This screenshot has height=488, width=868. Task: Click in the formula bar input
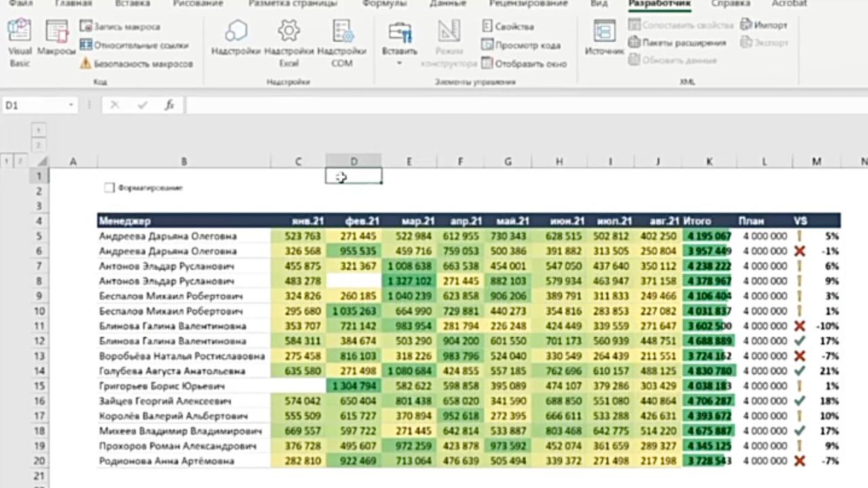526,105
